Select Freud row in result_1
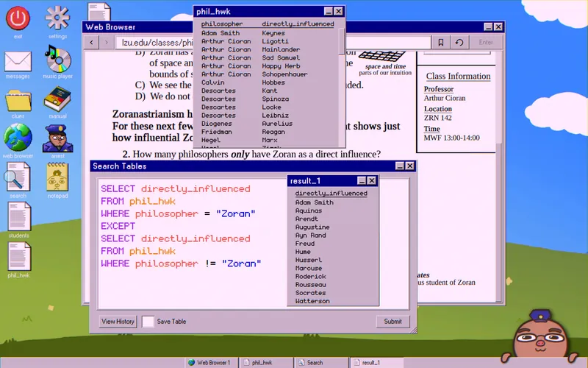588x368 pixels. point(305,244)
